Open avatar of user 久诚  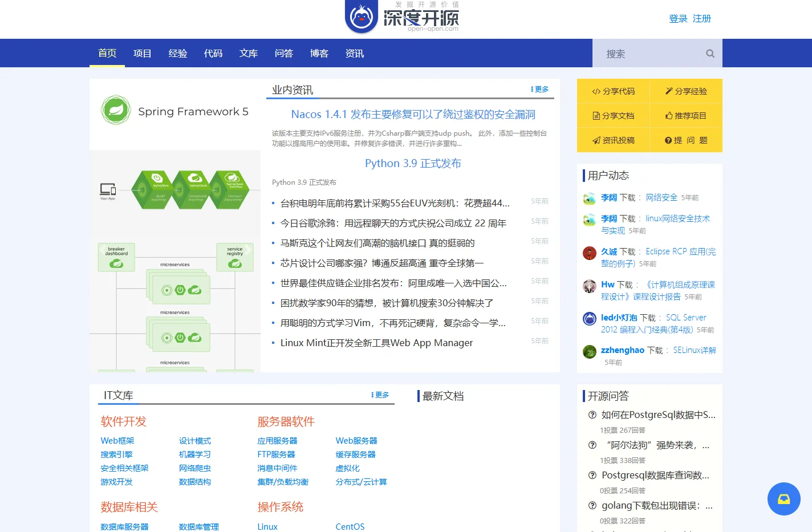click(590, 253)
